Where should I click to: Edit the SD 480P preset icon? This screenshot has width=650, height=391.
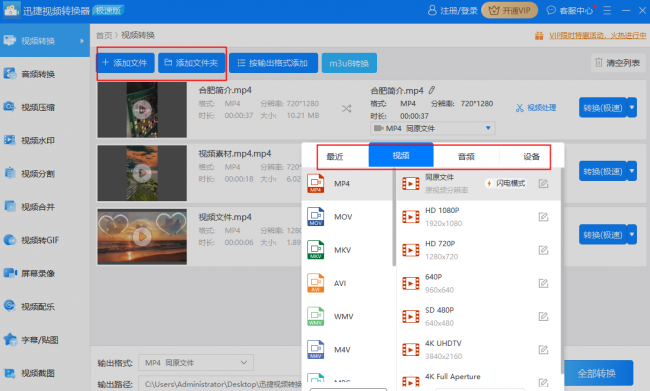(543, 316)
